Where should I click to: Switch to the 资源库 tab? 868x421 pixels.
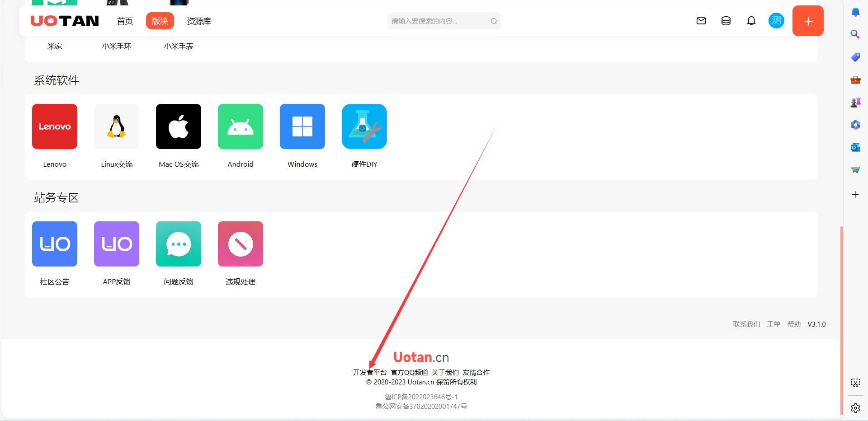click(x=199, y=21)
